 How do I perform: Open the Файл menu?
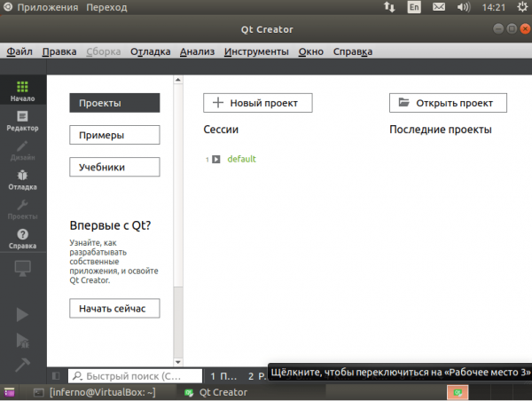click(x=20, y=51)
